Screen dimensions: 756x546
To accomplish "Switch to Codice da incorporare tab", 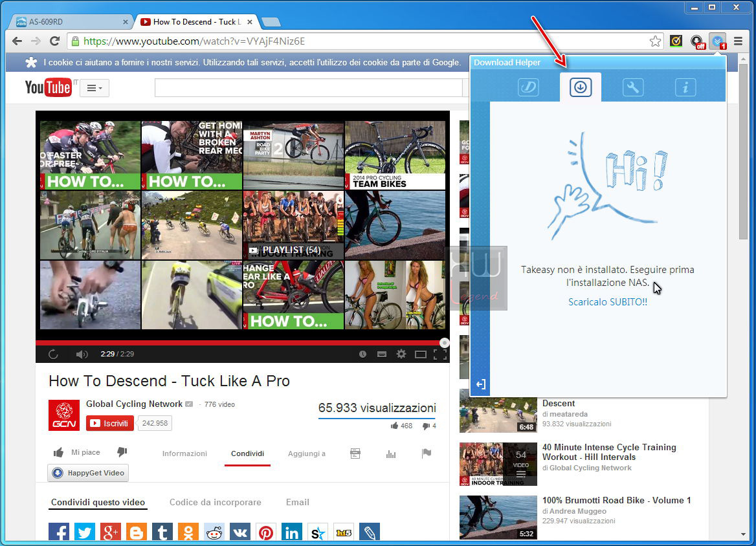I will [215, 502].
